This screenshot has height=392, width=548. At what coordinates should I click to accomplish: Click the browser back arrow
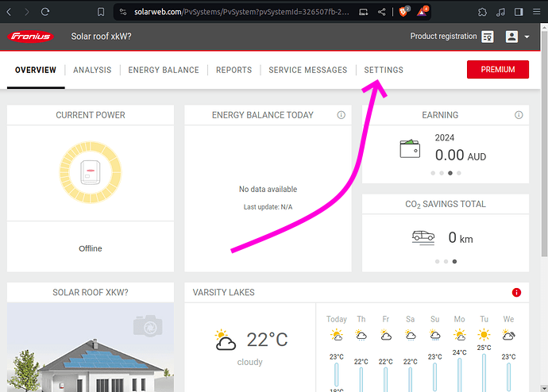[x=9, y=12]
